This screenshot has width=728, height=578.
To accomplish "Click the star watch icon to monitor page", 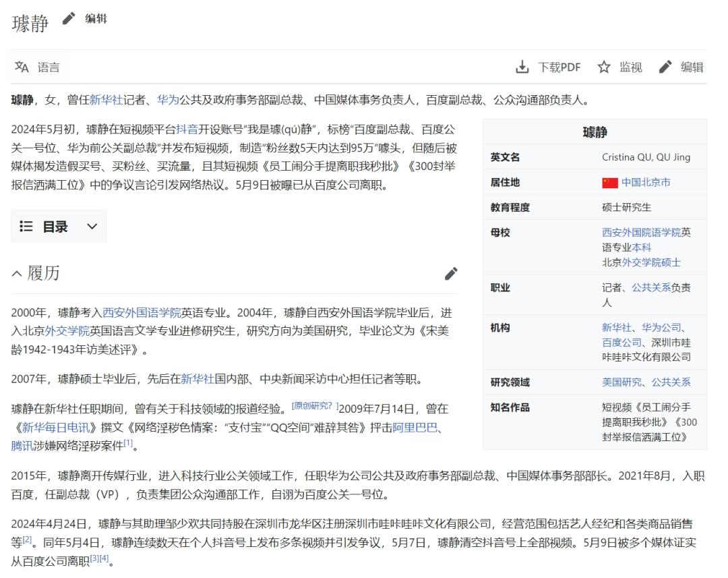I will [x=605, y=67].
